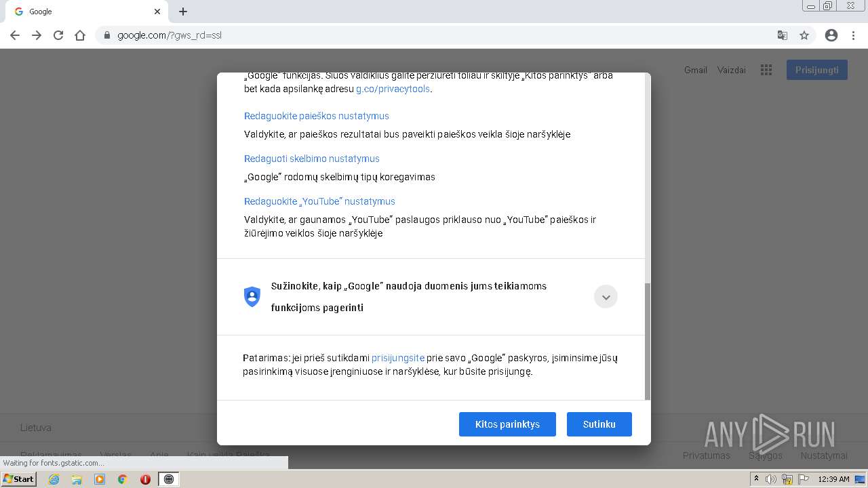Screen dimensions: 868x488
Task: Click the Prisijungti sign-in button
Action: [817, 70]
